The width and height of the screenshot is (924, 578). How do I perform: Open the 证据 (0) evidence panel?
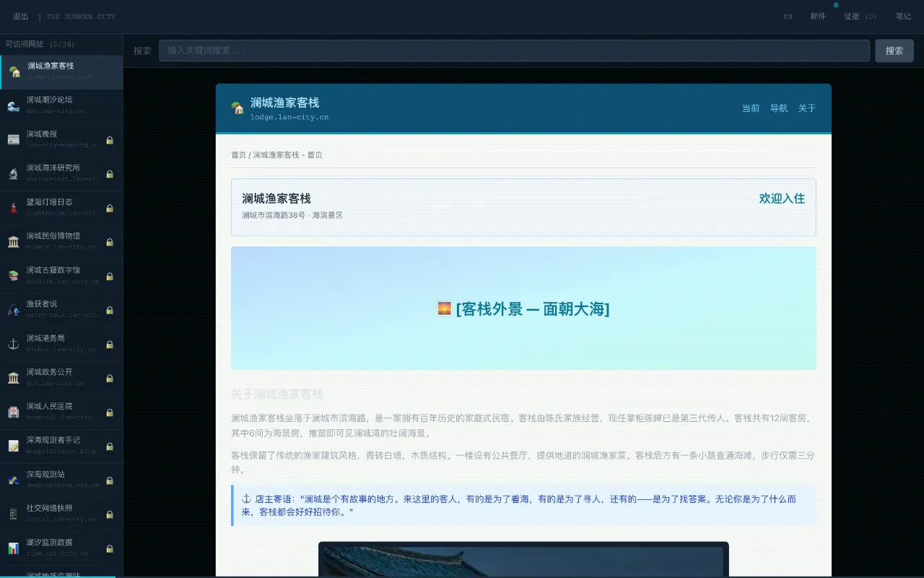coord(860,17)
